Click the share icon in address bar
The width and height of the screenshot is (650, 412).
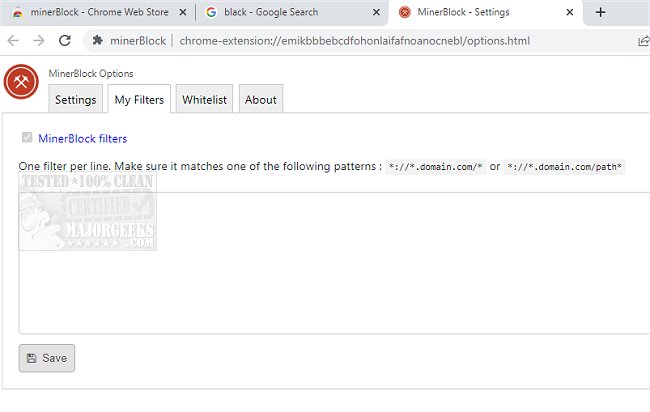[643, 41]
